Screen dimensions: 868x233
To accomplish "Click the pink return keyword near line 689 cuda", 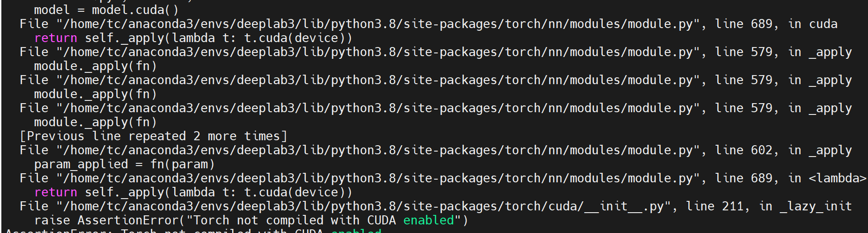I will (x=56, y=38).
